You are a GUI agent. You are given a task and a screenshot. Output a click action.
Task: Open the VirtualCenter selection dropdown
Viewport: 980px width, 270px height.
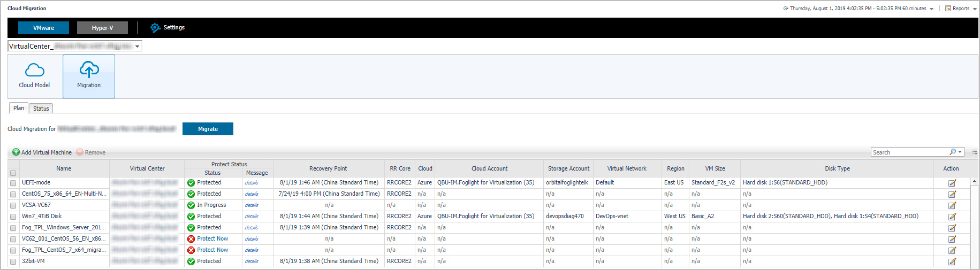(137, 47)
